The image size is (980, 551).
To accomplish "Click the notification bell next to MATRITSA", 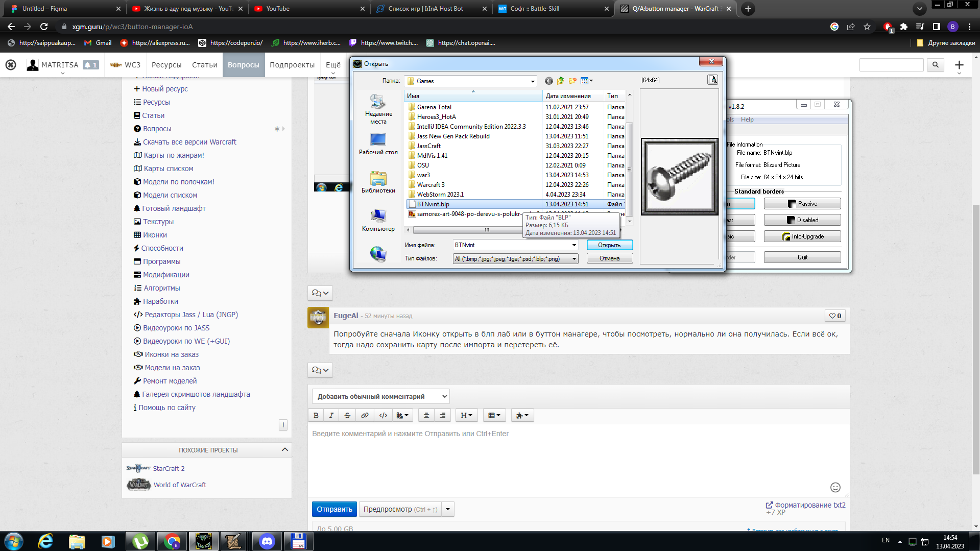I will point(91,65).
